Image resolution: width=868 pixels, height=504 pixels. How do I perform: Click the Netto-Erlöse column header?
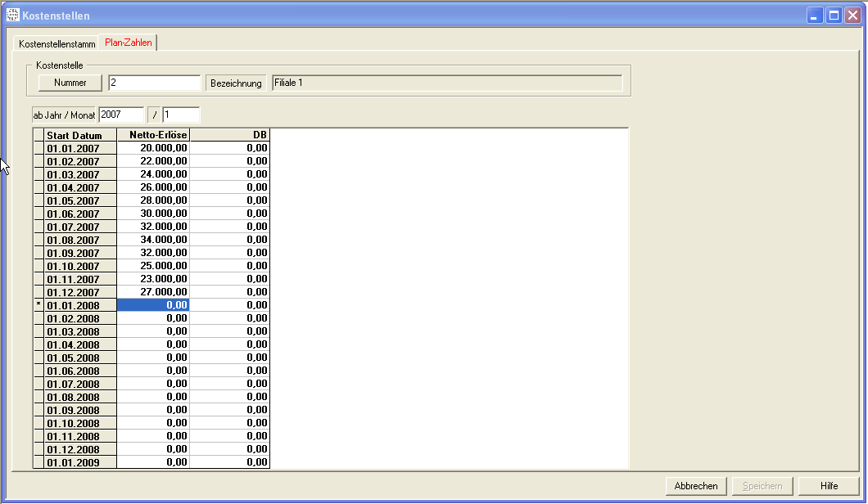coord(153,135)
